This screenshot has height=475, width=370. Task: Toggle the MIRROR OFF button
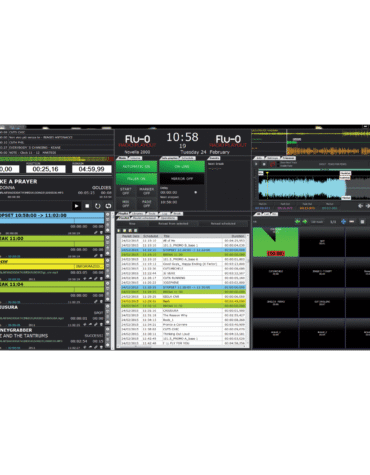[x=182, y=179]
